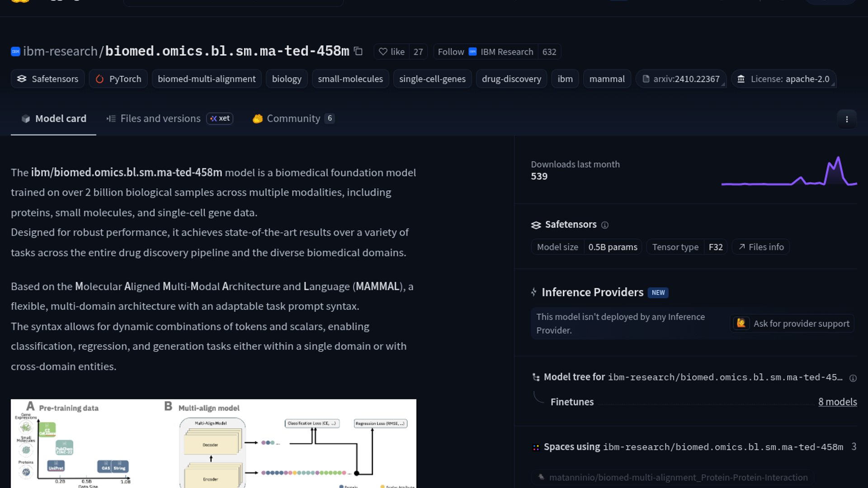Select the ibm tag

click(x=565, y=79)
